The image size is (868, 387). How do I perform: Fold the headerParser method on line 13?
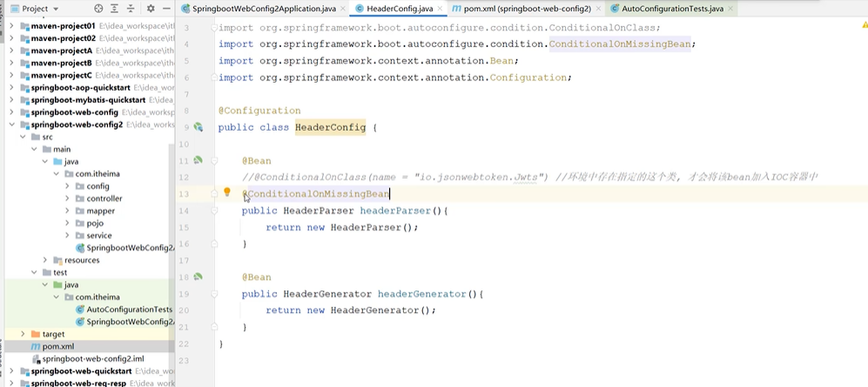click(214, 193)
